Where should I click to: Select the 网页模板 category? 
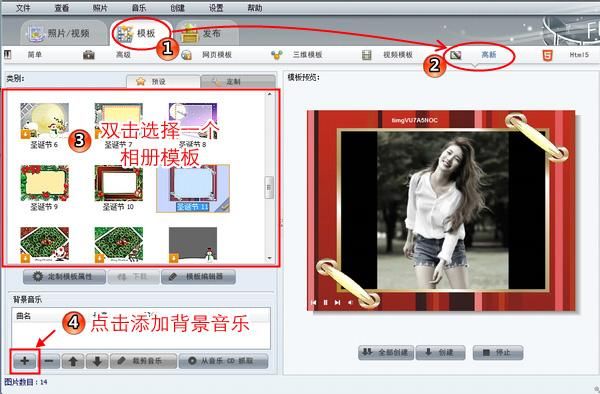tap(207, 55)
